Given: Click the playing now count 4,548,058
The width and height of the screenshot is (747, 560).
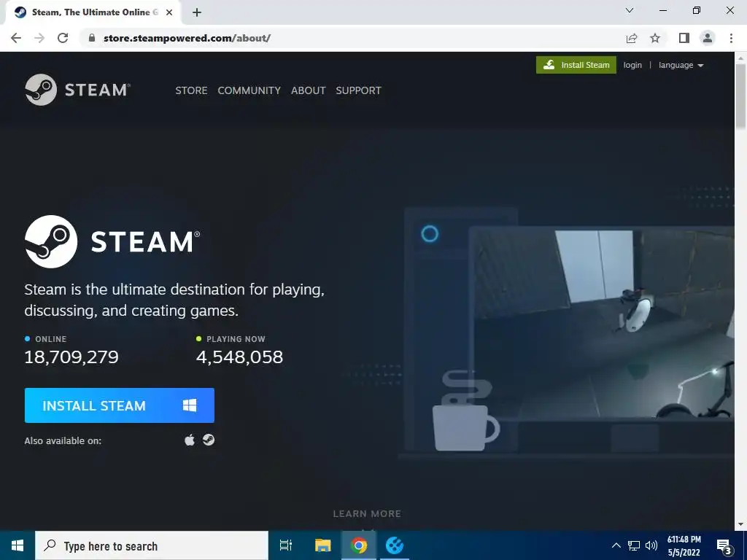Looking at the screenshot, I should (239, 357).
